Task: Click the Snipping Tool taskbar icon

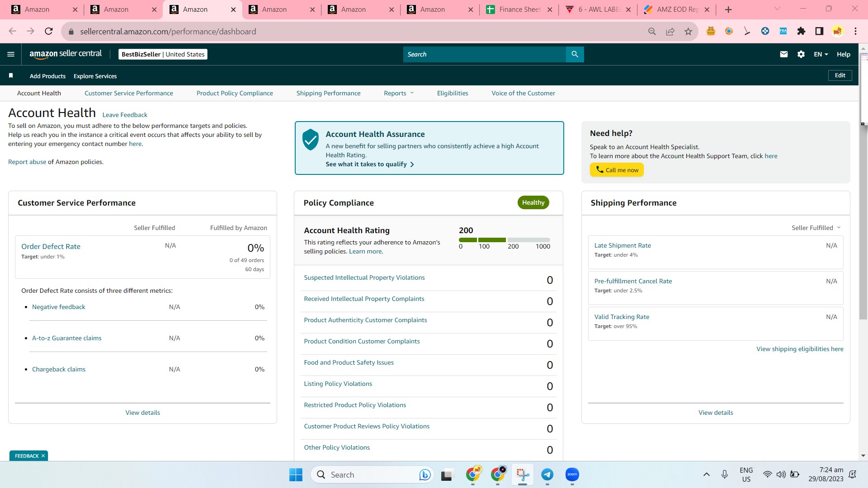Action: tap(522, 474)
